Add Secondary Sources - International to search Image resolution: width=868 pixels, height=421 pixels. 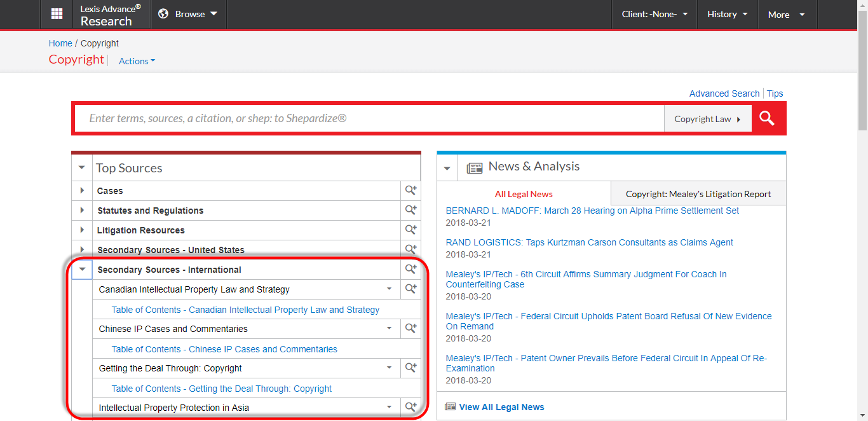click(410, 269)
